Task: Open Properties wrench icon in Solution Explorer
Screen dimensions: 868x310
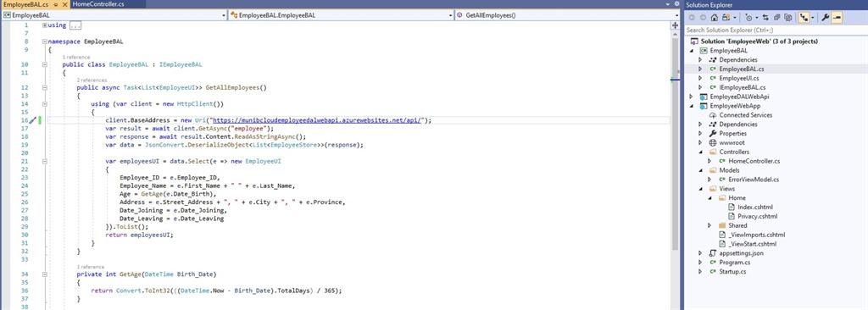Action: [x=826, y=18]
